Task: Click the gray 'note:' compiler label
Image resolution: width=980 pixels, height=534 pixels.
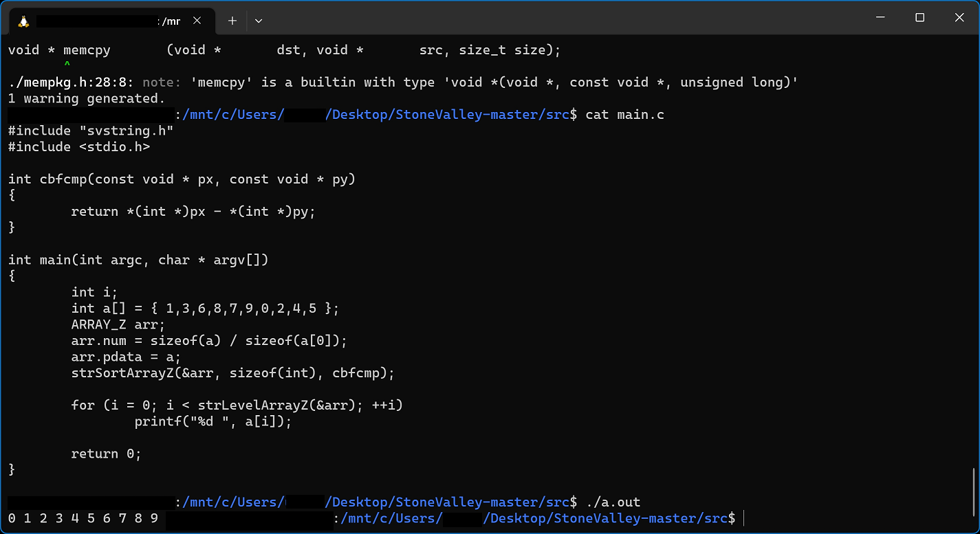Action: pyautogui.click(x=162, y=82)
